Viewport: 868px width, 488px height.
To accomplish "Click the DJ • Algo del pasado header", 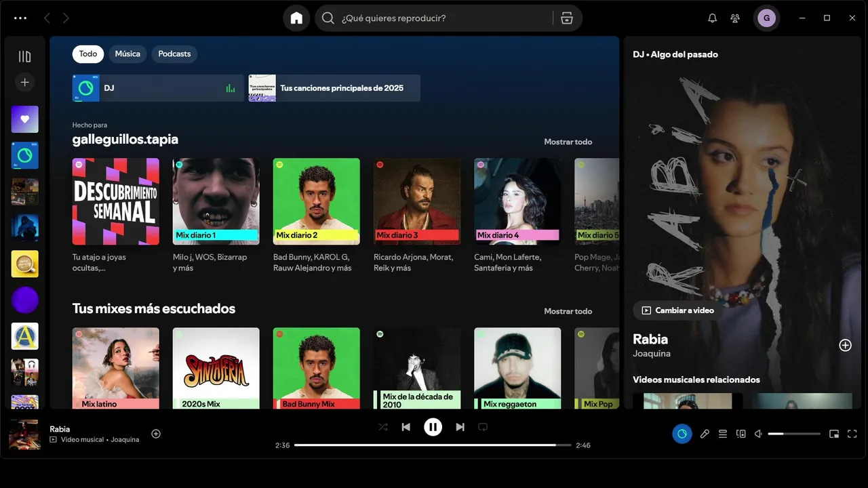I will pos(675,54).
